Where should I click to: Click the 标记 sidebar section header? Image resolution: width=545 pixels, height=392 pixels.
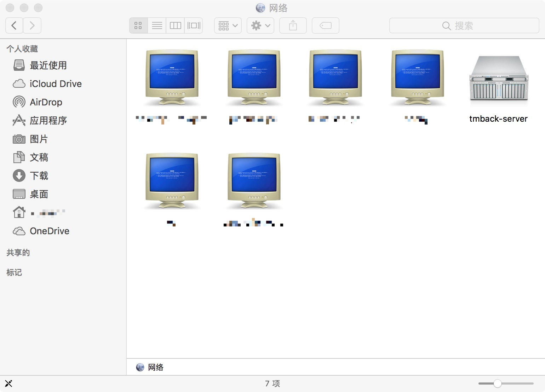(14, 272)
